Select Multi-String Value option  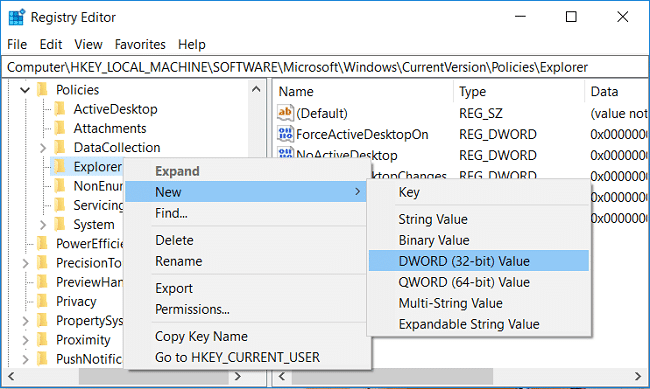(x=479, y=303)
